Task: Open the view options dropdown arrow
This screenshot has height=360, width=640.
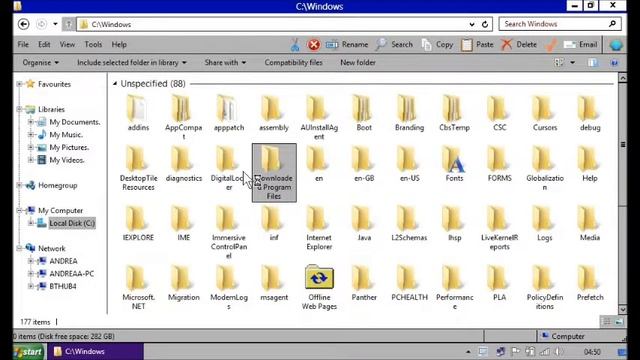Action: (573, 62)
